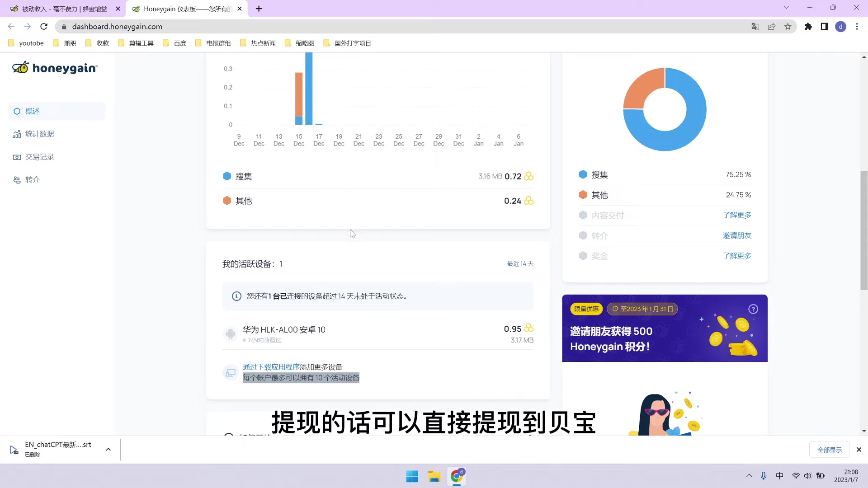Click blue 搜集 legend dot under donut chart
868x488 pixels.
(583, 174)
